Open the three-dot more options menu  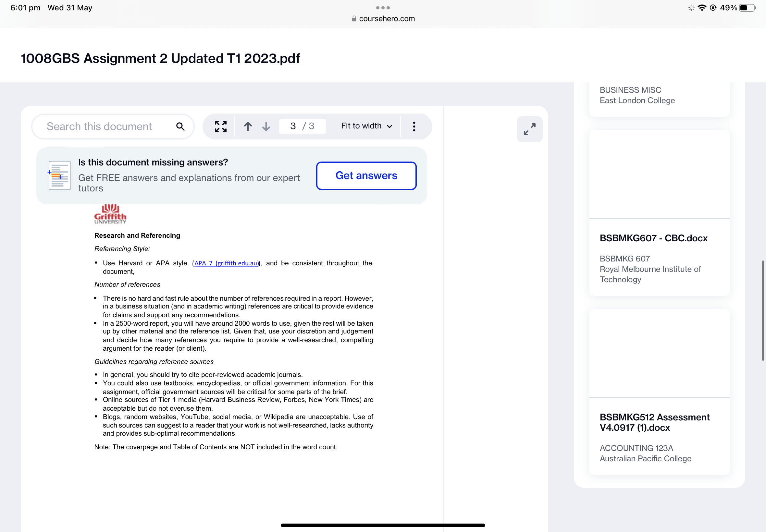pos(414,126)
